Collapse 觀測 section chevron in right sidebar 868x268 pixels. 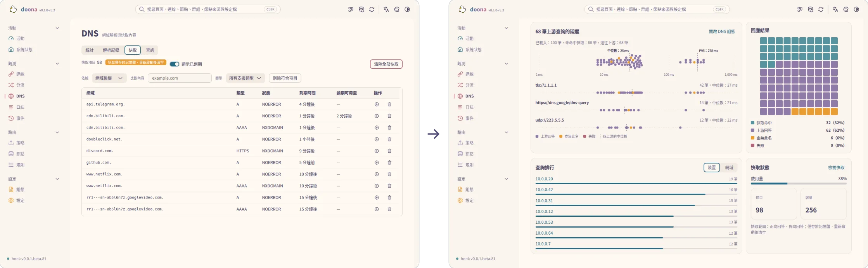[507, 63]
